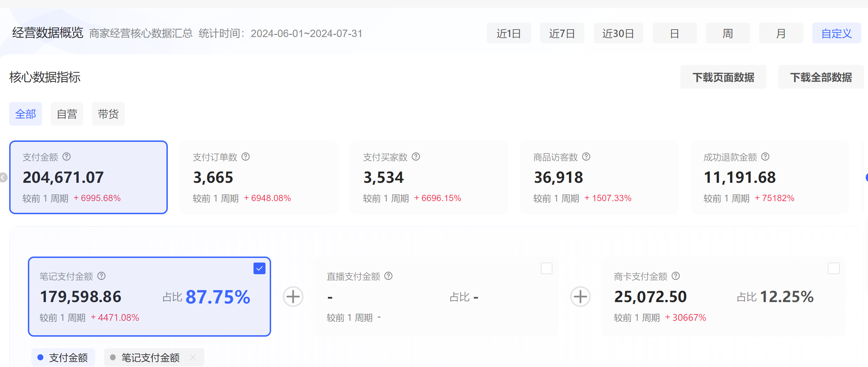Click 下载全部数据 button
This screenshot has width=868, height=367.
pyautogui.click(x=821, y=77)
